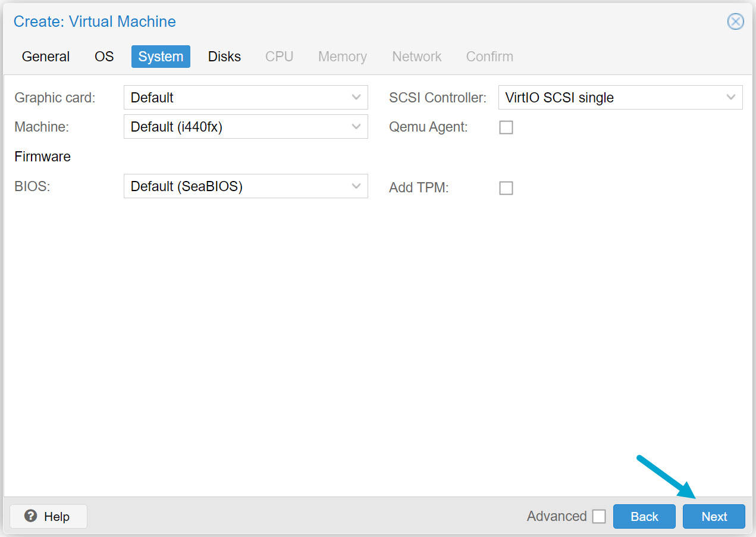Image resolution: width=756 pixels, height=537 pixels.
Task: Click the Next button
Action: 714,516
